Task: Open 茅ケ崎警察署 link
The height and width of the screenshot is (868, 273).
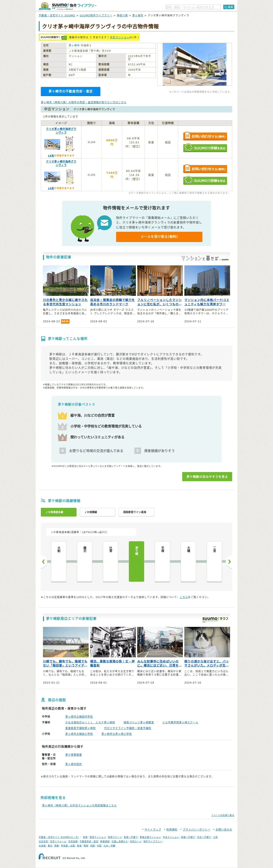Action: 73,754
